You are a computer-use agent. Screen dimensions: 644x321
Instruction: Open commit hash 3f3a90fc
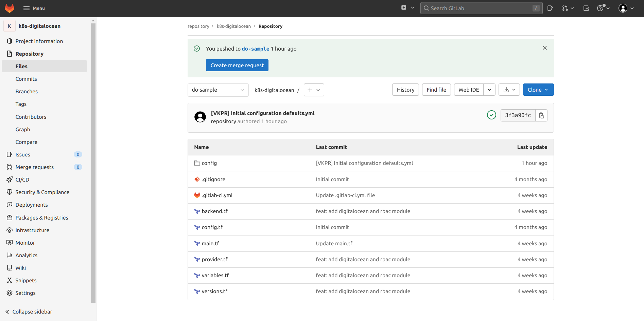pyautogui.click(x=518, y=115)
